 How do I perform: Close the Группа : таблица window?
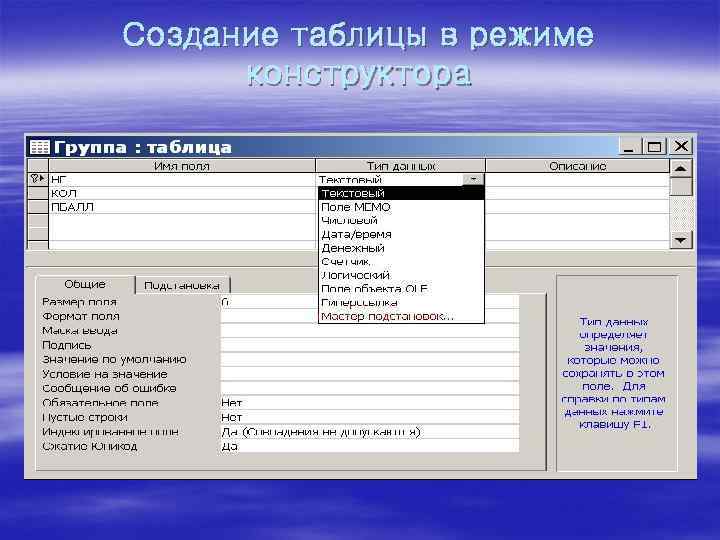(x=681, y=146)
